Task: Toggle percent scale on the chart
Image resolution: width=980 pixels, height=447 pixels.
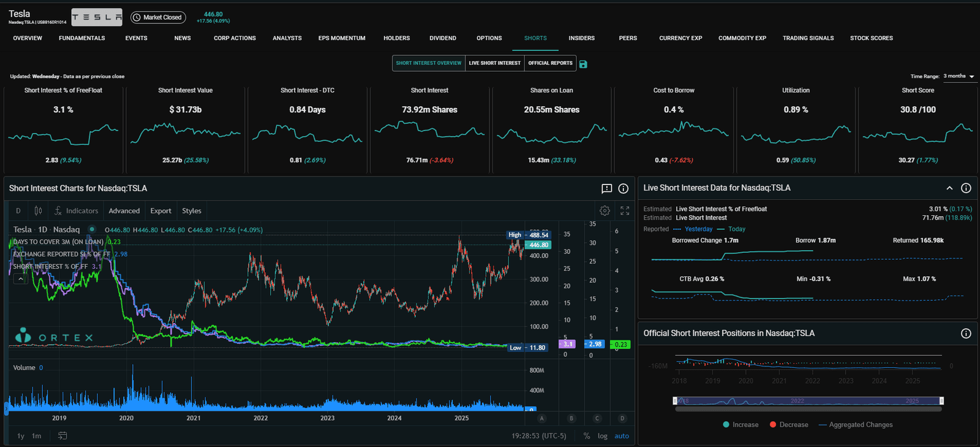Action: tap(587, 436)
